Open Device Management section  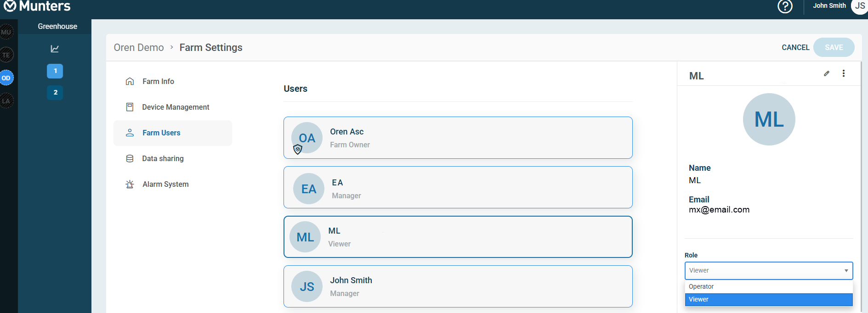pyautogui.click(x=176, y=107)
